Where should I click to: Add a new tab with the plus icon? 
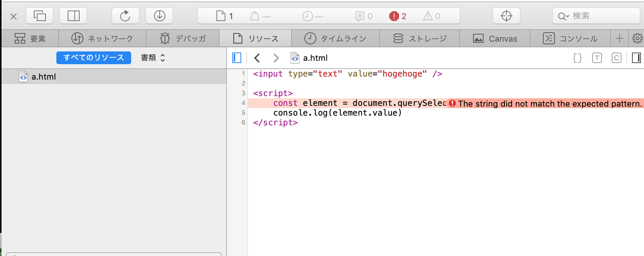(x=619, y=38)
